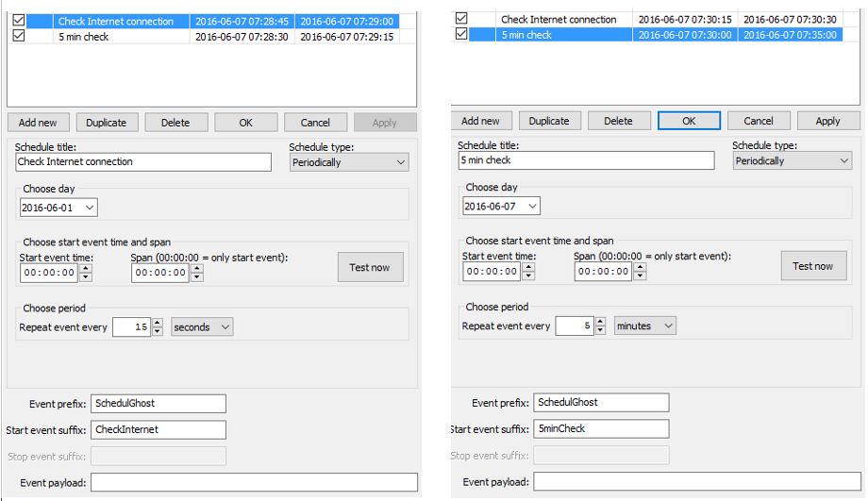Viewport: 868px width, 501px height.
Task: Open the minutes period unit dropdown
Action: click(645, 326)
